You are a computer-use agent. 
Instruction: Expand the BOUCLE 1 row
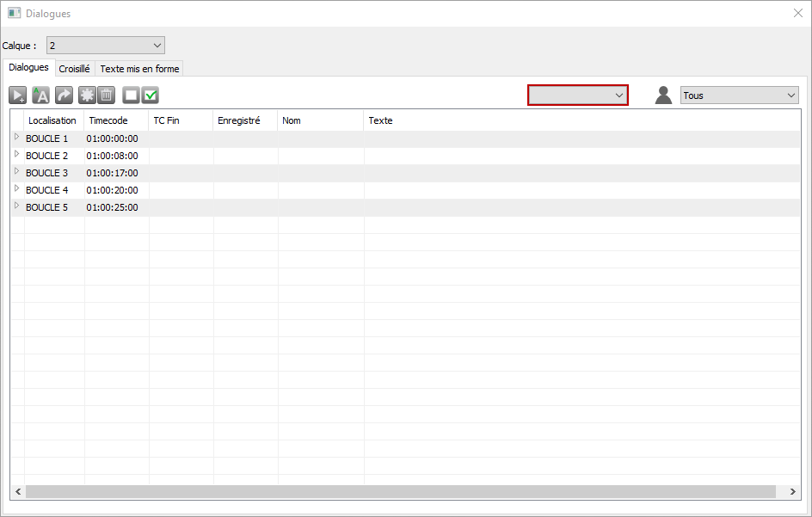(x=16, y=138)
